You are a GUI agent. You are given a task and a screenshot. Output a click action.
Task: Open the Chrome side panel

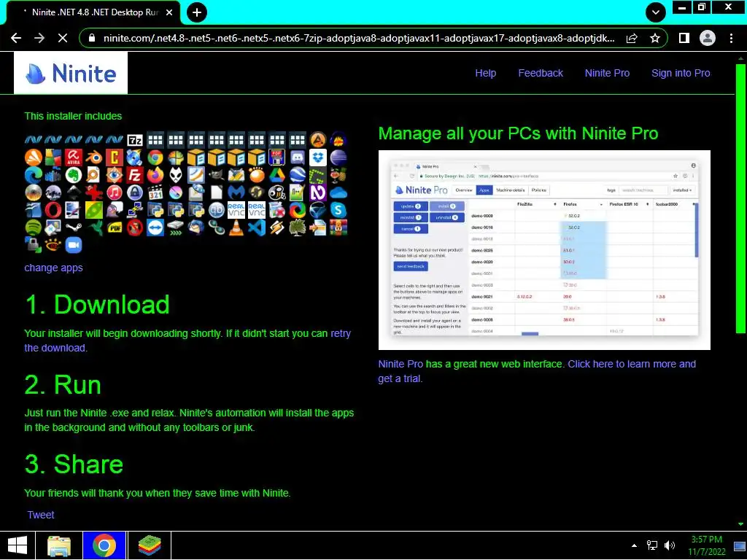684,38
